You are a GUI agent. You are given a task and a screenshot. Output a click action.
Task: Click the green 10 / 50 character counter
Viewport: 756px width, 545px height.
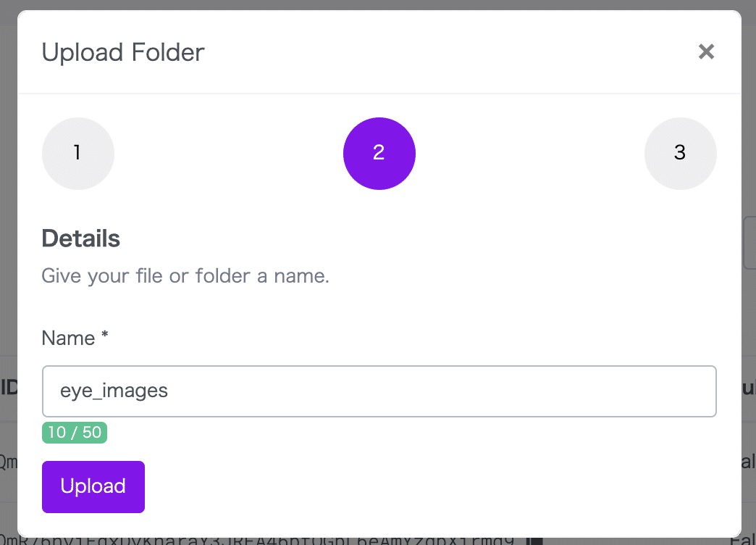(x=75, y=433)
